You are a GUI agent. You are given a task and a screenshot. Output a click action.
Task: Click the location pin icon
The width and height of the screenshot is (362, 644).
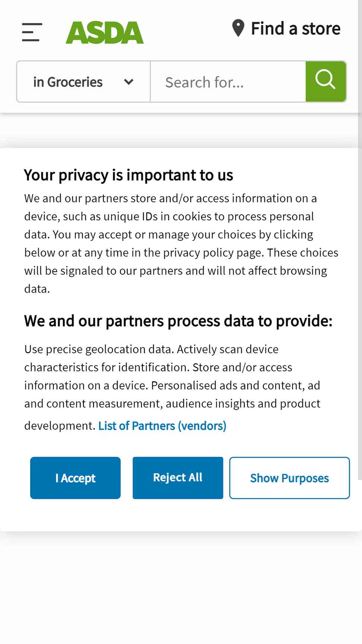coord(238,28)
